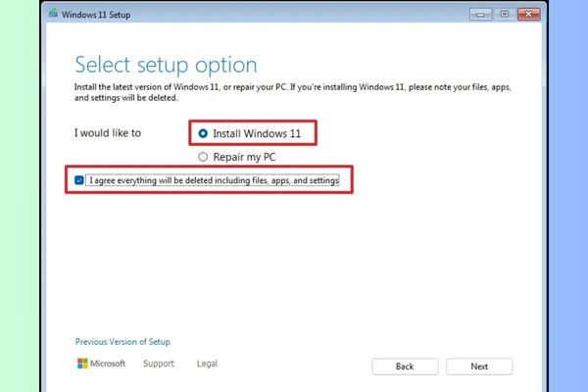Click the 'I agree everything will be deleted' label text

tap(218, 180)
